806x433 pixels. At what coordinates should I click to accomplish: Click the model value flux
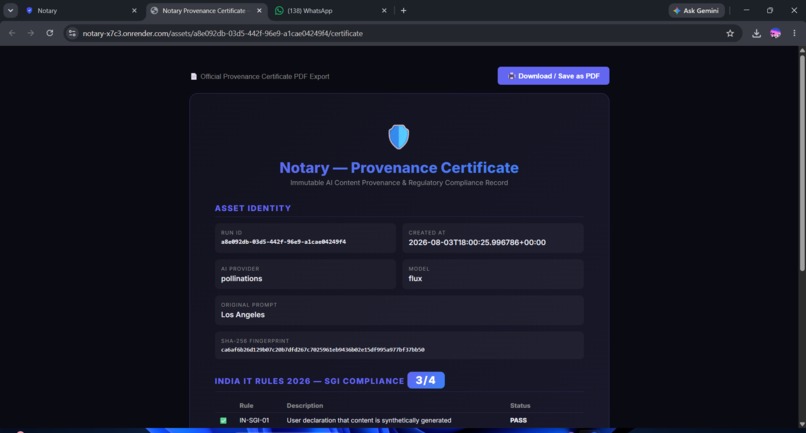pos(415,278)
